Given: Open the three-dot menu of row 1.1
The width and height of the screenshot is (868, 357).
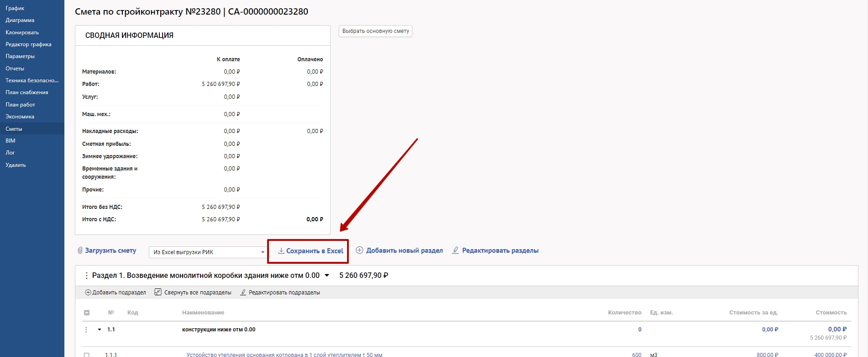Looking at the screenshot, I should (86, 330).
